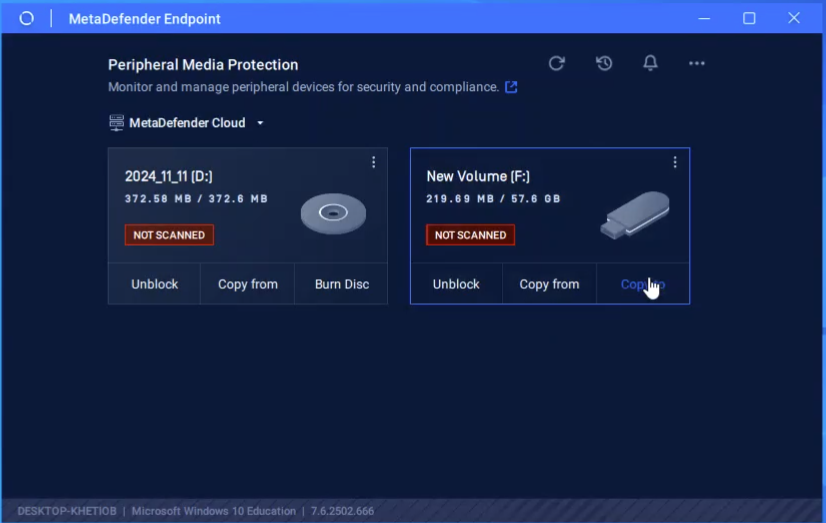Image resolution: width=826 pixels, height=523 pixels.
Task: Click NOT SCANNED badge on D: drive
Action: [x=169, y=235]
